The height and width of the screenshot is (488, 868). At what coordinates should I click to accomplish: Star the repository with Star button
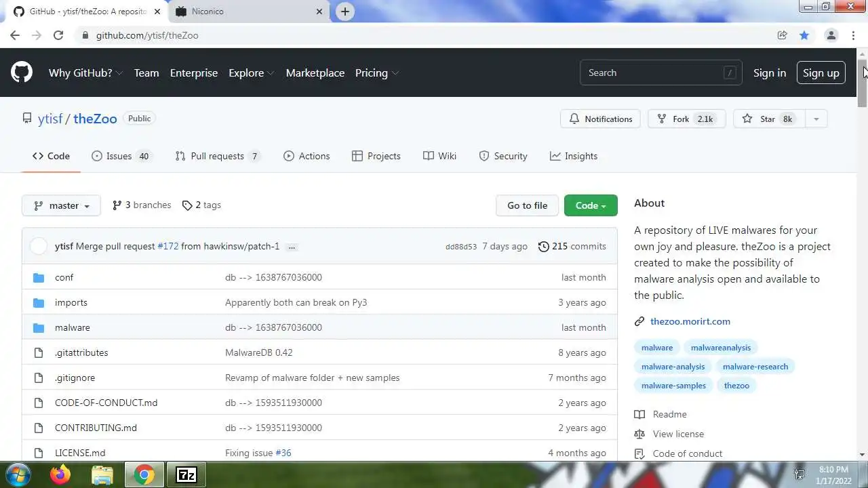coord(768,119)
